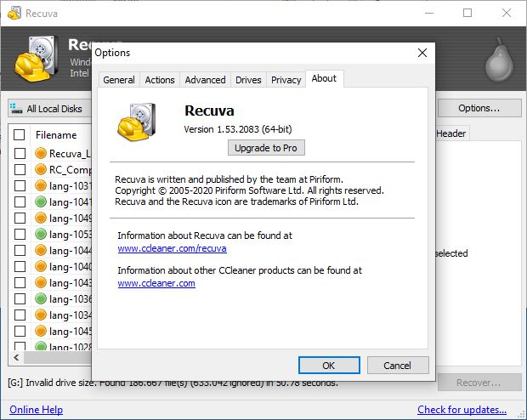Toggle the select-all checkbox beside Filename
The image size is (527, 420).
[x=20, y=135]
